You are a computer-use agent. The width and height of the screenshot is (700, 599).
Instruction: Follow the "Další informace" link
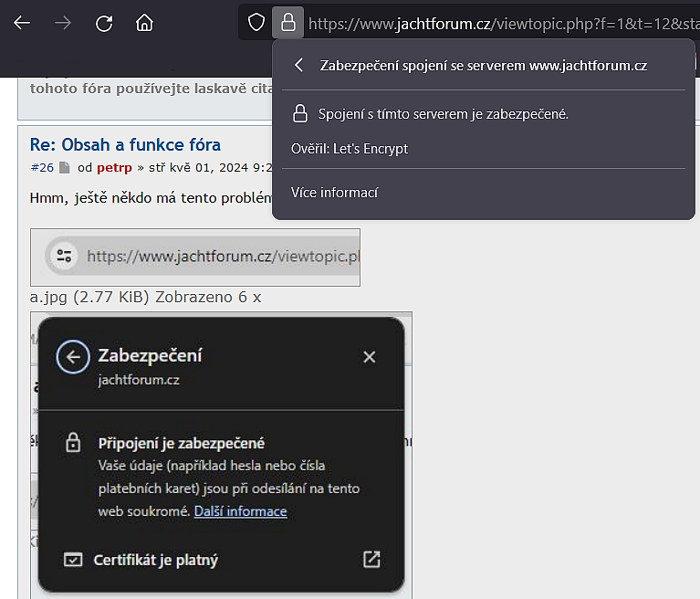coord(241,511)
